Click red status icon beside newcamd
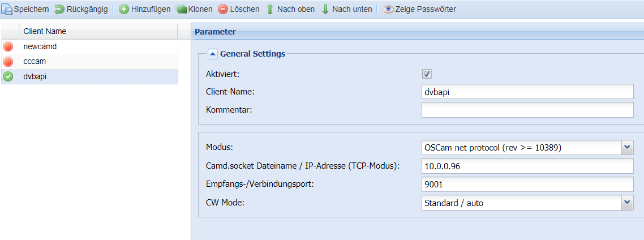 tap(8, 47)
